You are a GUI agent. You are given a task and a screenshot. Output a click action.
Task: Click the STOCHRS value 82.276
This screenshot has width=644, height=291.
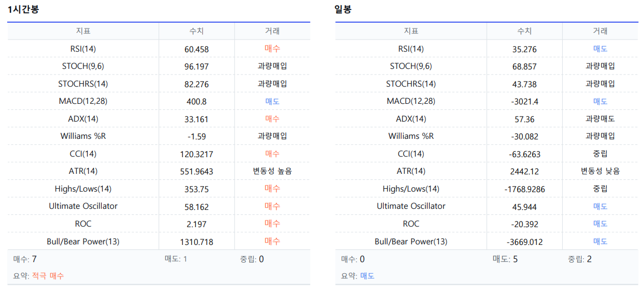pos(197,84)
